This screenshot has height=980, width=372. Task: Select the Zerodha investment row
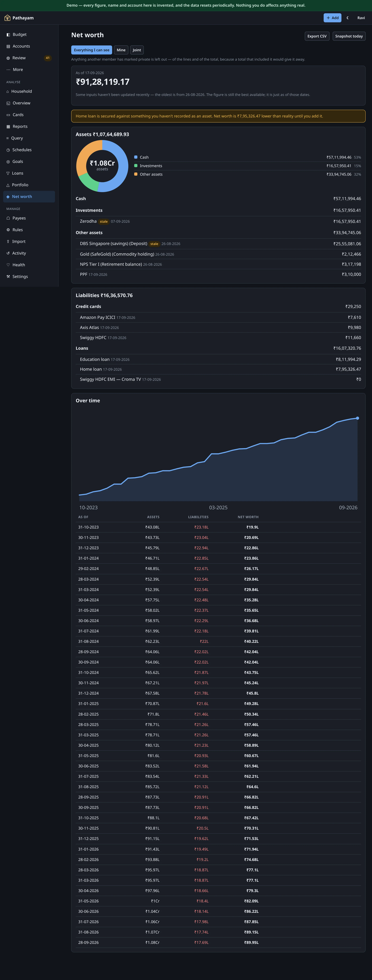coord(218,221)
